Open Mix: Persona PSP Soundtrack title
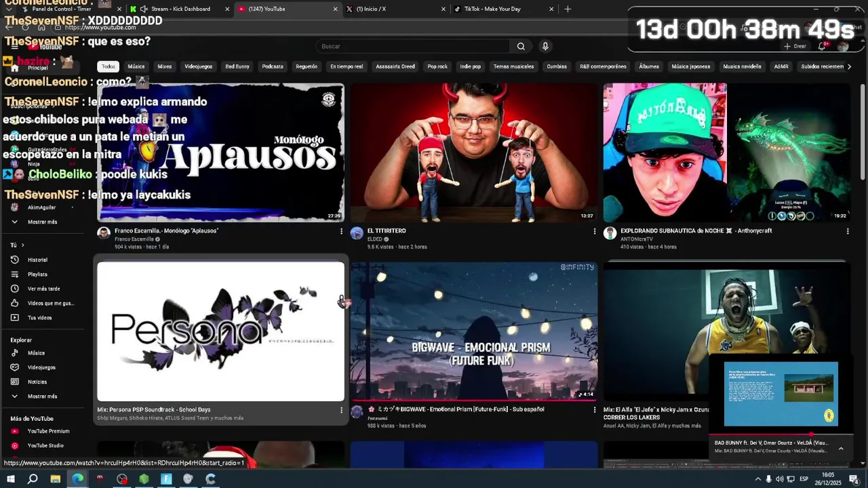868x488 pixels. point(154,410)
